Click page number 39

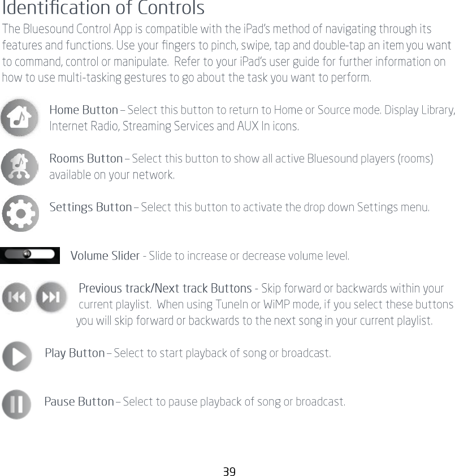point(229,471)
